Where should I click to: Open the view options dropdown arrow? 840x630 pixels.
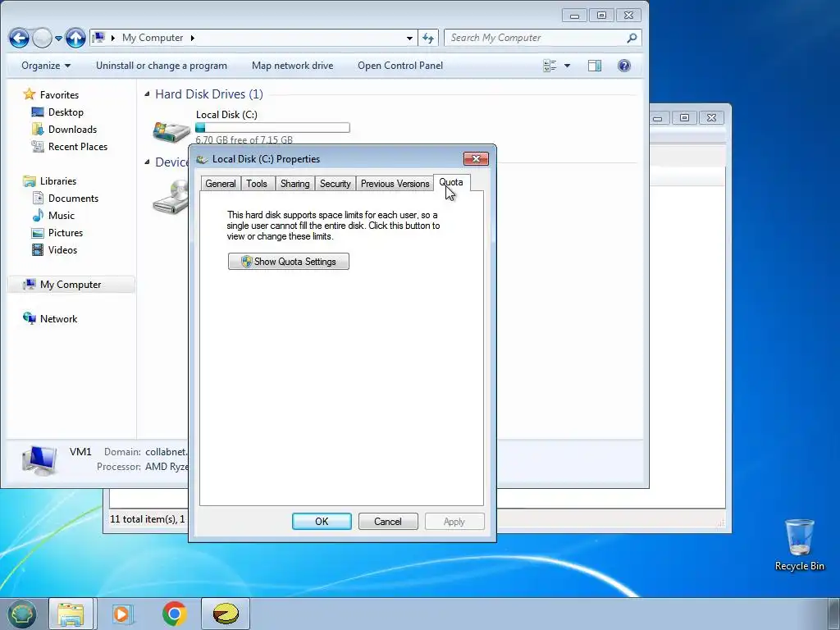[x=568, y=66]
